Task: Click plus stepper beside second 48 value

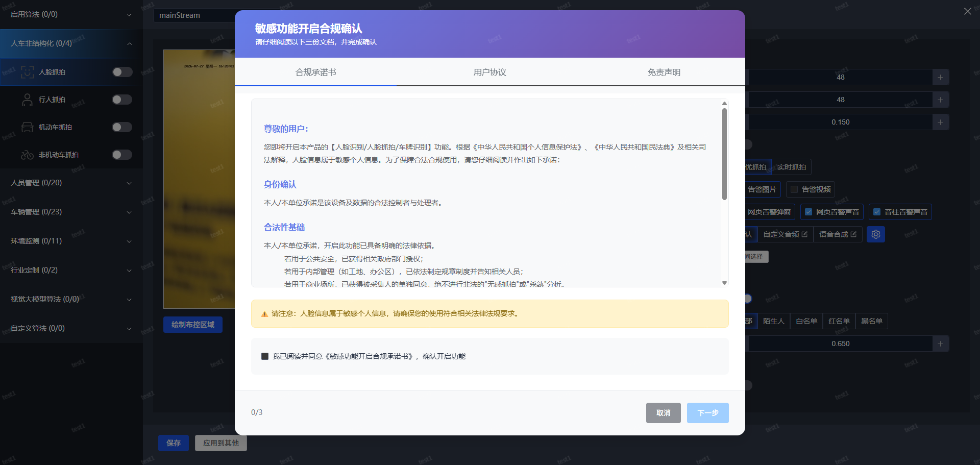Action: [940, 100]
